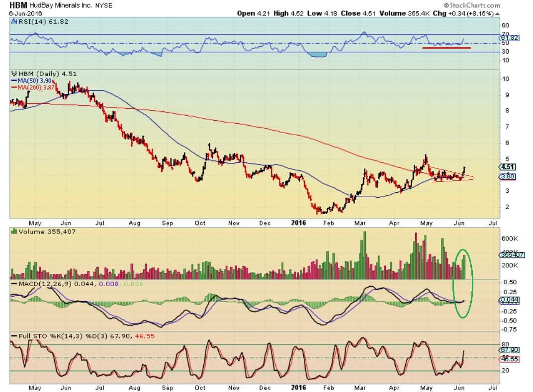Click the 61.82 RSI value tag on axis

510,38
